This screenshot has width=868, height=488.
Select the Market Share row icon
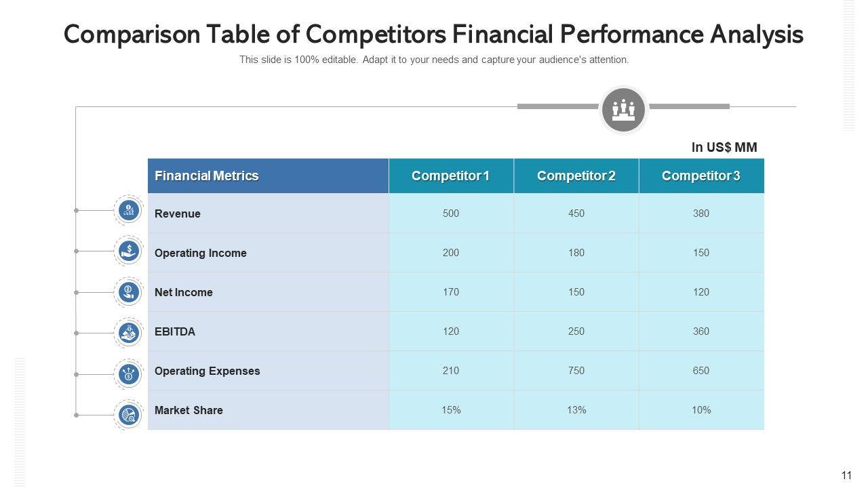(x=129, y=414)
